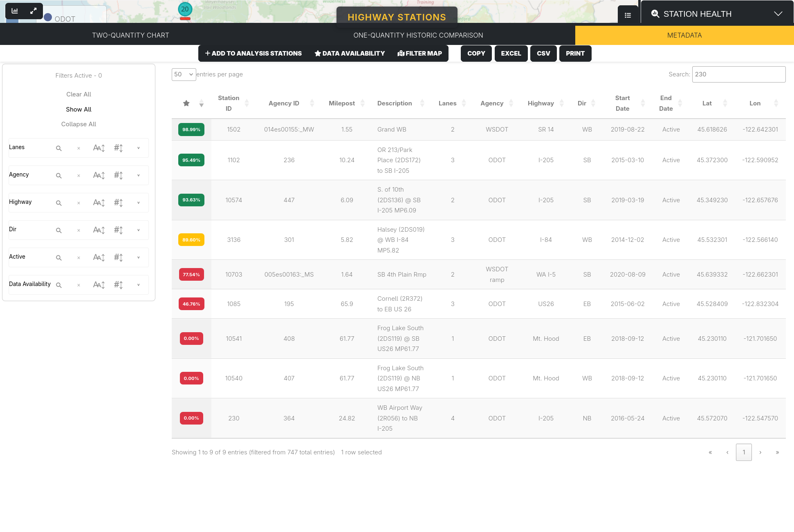The height and width of the screenshot is (532, 794).
Task: Sort Agency filter alphabetically
Action: (99, 175)
